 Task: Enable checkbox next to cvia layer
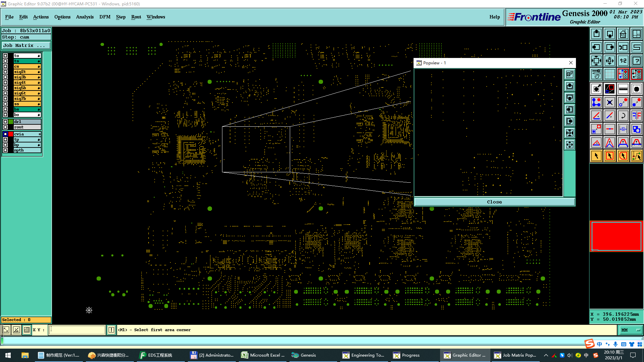[x=5, y=134]
